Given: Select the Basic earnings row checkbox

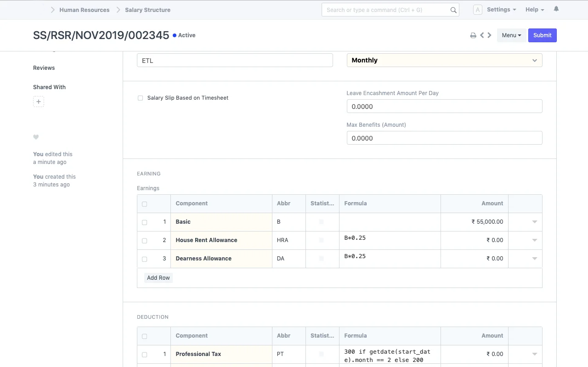Looking at the screenshot, I should (144, 222).
